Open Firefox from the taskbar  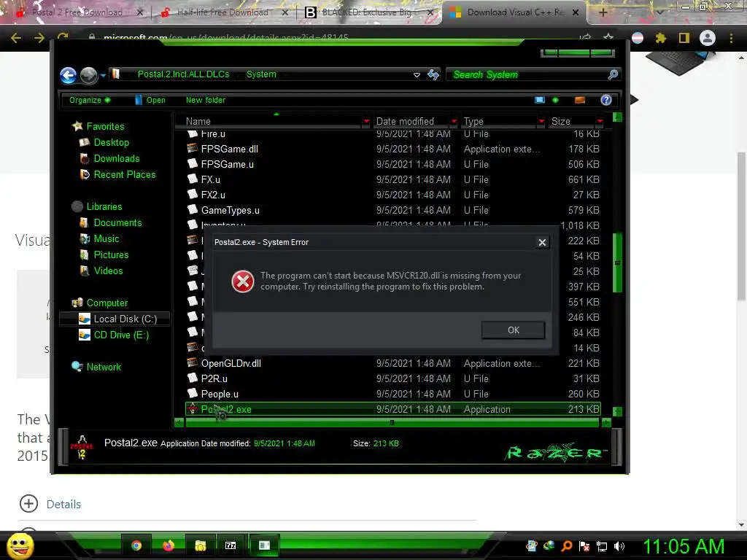point(169,545)
